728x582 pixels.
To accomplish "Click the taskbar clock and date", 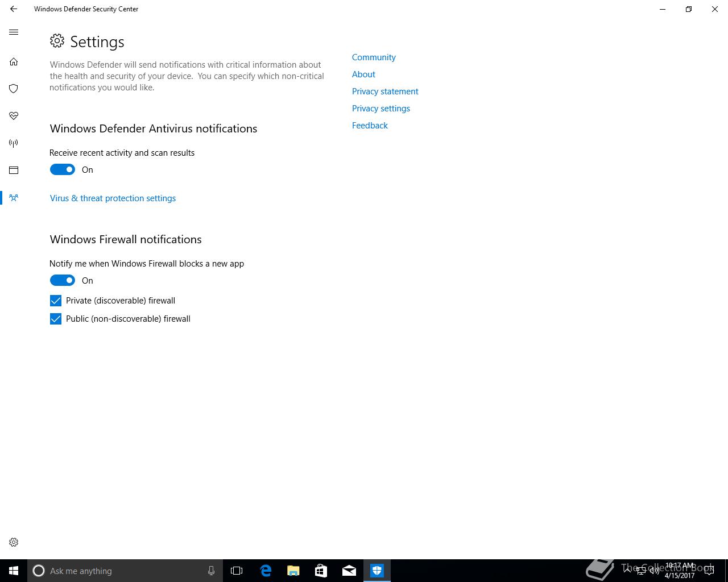I will (x=680, y=571).
